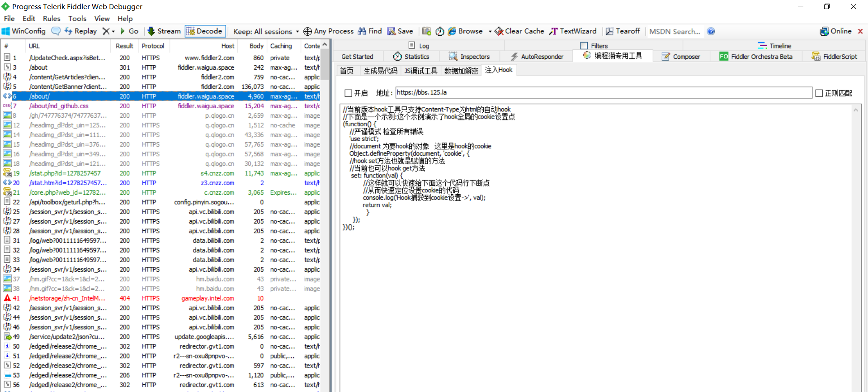Image resolution: width=868 pixels, height=392 pixels.
Task: Save sessions using the Save button
Action: coord(400,31)
